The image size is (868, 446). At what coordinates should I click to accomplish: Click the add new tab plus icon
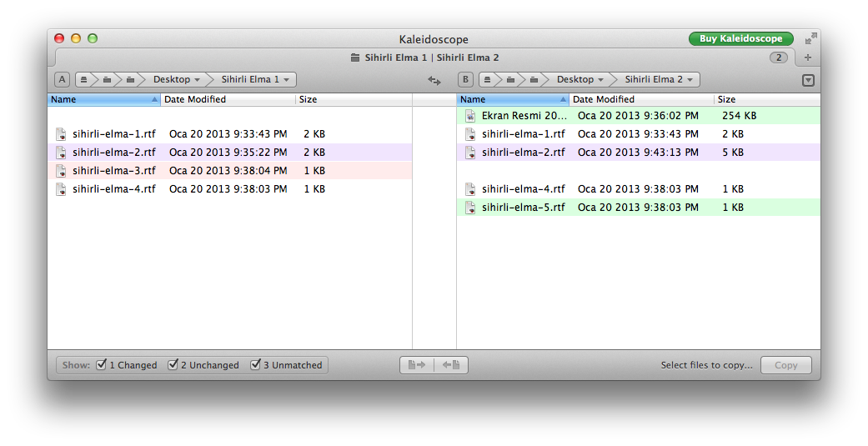pyautogui.click(x=807, y=58)
